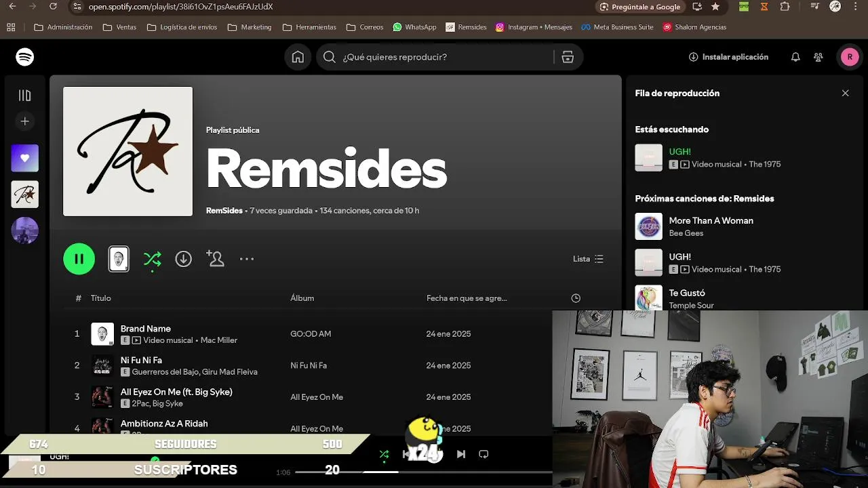The image size is (868, 488).
Task: Click the now playing UGH! title
Action: (x=680, y=152)
